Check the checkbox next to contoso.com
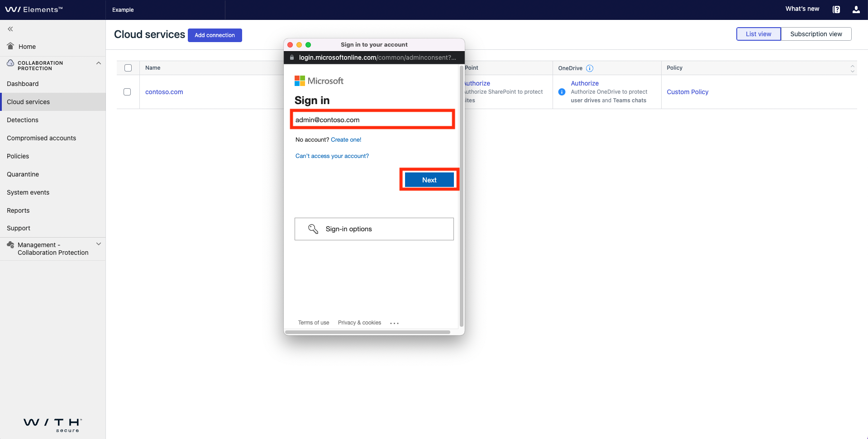 point(127,91)
